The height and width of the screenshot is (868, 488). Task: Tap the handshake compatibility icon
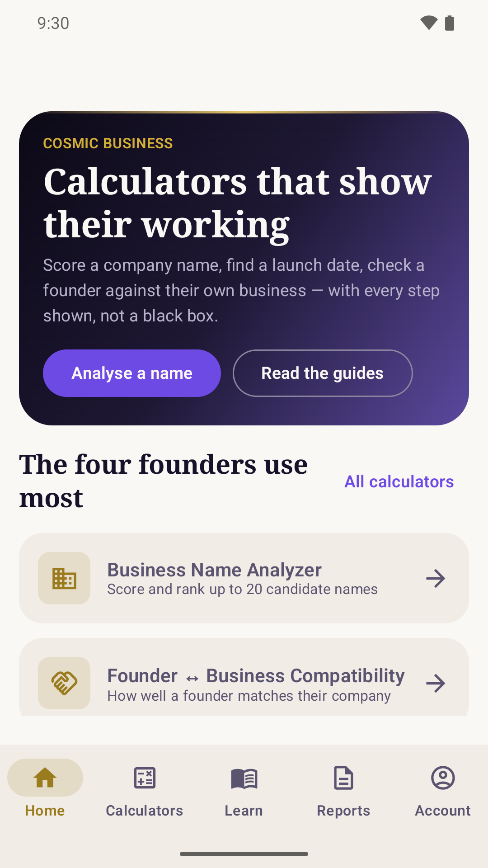(x=64, y=683)
